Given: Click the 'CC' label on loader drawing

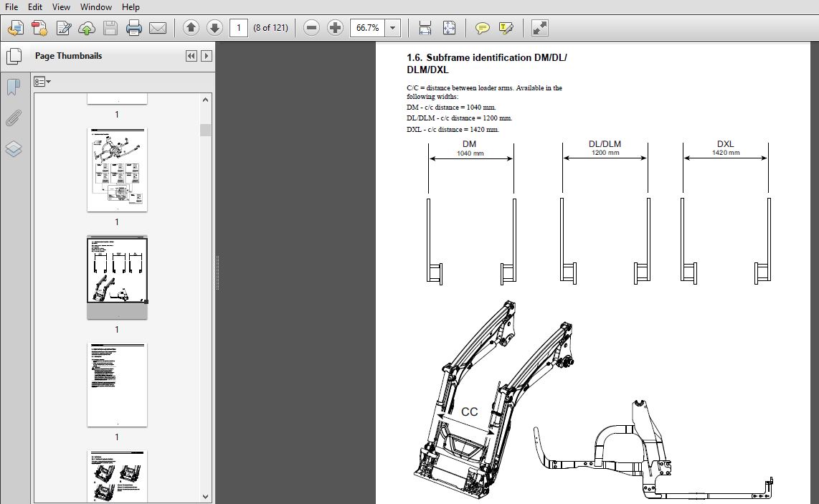Looking at the screenshot, I should [x=469, y=412].
